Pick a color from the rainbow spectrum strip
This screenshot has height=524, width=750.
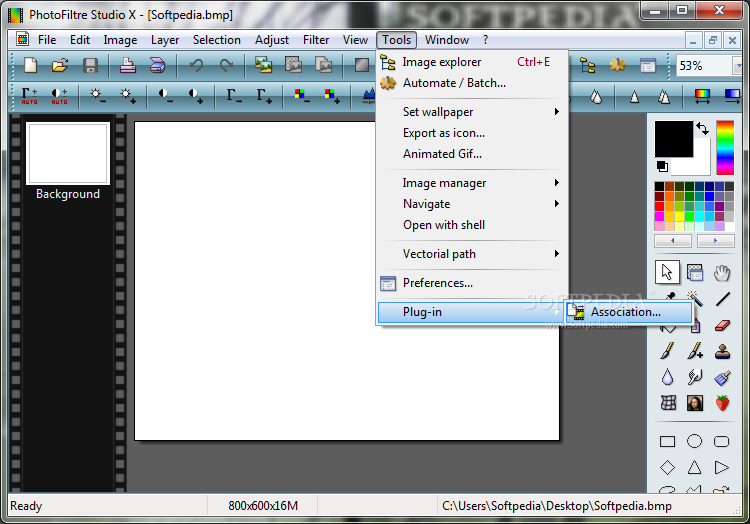click(x=725, y=147)
